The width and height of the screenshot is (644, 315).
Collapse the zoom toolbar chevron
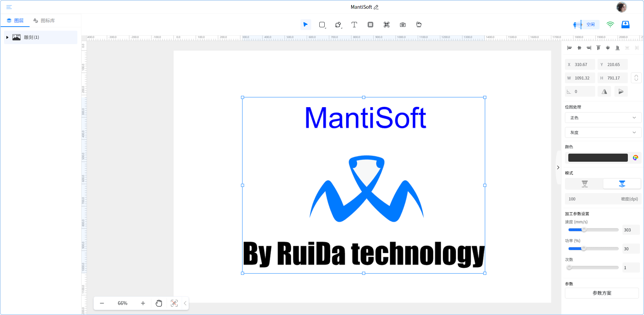pos(185,303)
